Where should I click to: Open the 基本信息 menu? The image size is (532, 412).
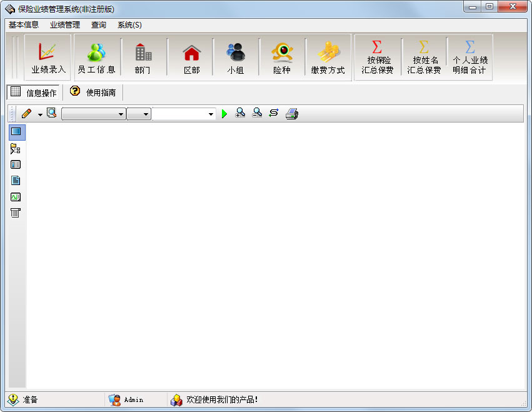point(24,25)
